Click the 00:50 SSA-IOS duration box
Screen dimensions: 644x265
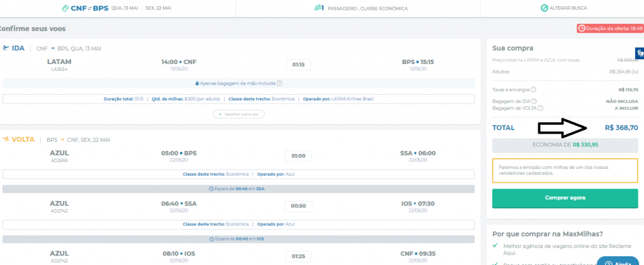(x=298, y=206)
